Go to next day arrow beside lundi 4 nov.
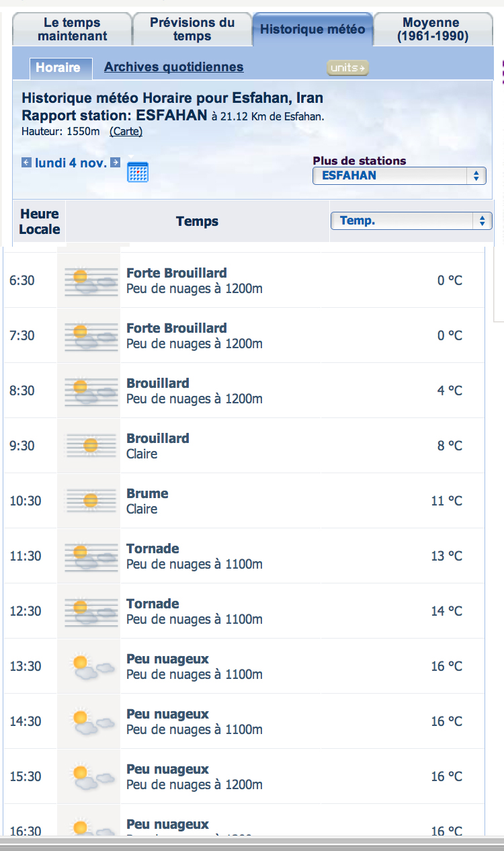 116,163
